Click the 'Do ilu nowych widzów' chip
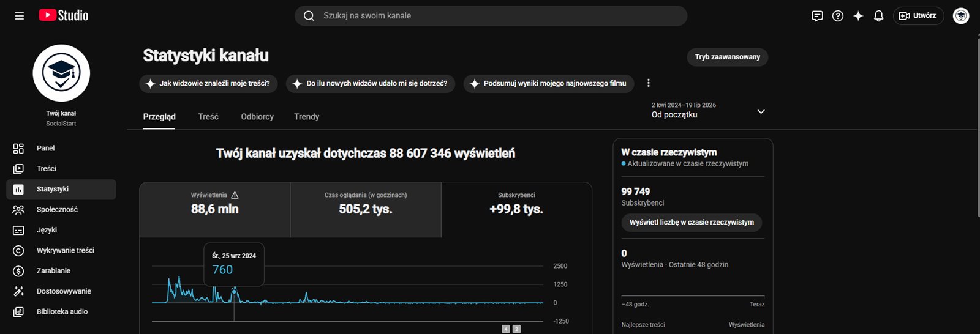980x334 pixels. click(x=371, y=84)
